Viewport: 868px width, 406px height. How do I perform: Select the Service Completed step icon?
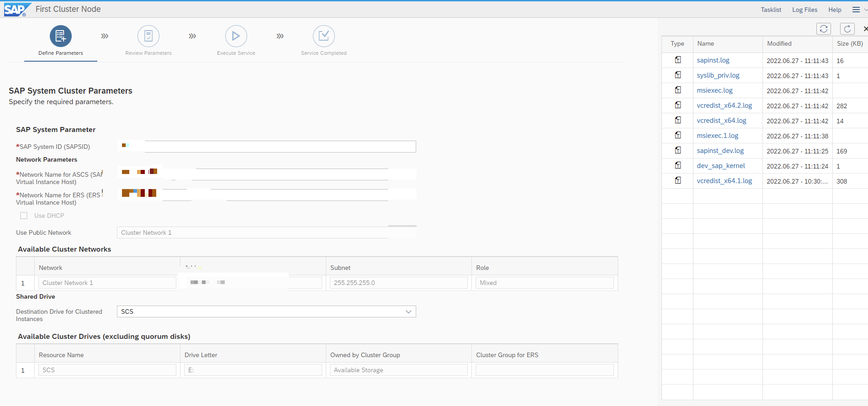click(324, 36)
